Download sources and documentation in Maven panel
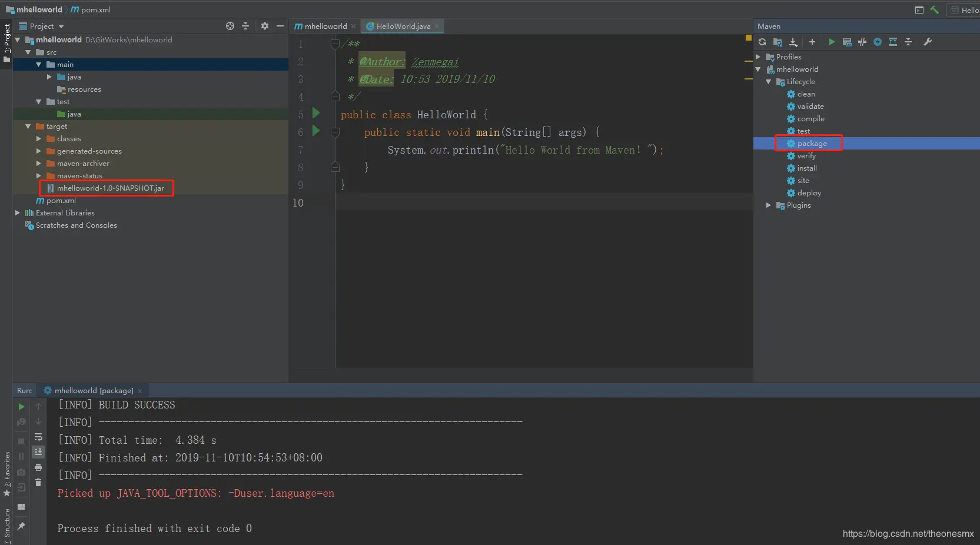This screenshot has height=545, width=980. pyautogui.click(x=793, y=42)
